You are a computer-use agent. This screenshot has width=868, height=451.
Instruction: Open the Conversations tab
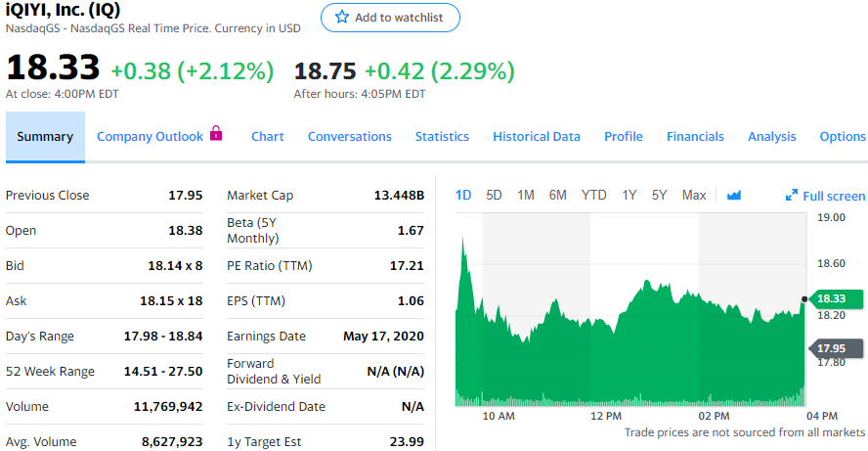coord(350,137)
